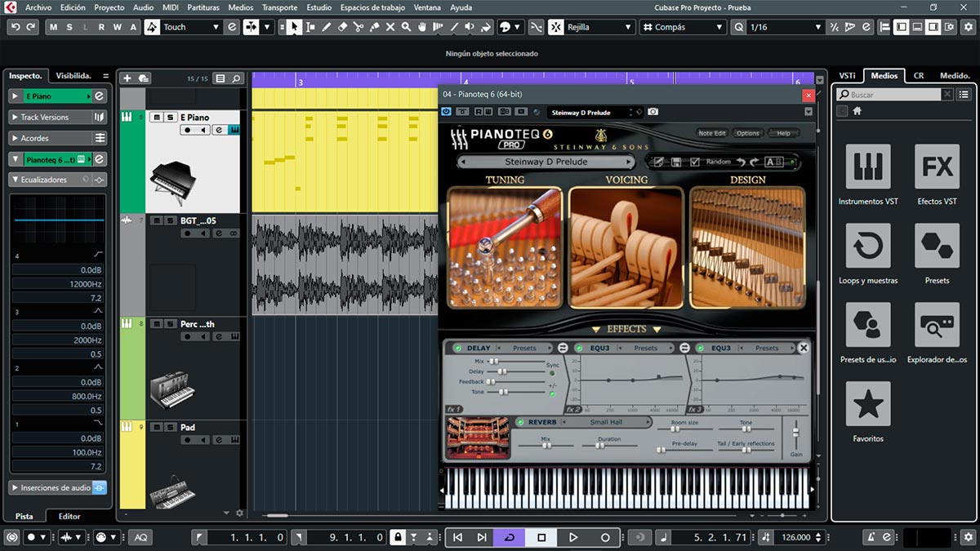Image resolution: width=980 pixels, height=551 pixels.
Task: Select the Erase tool
Action: pos(342,27)
